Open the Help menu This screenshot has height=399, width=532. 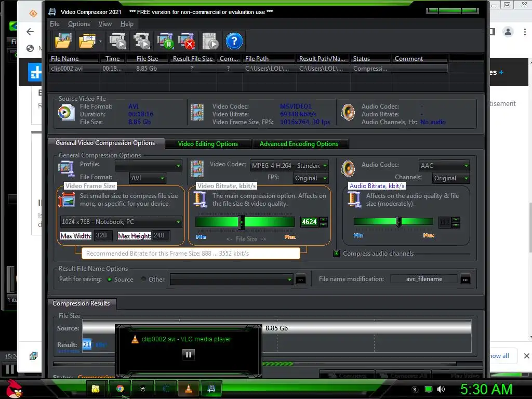(127, 24)
